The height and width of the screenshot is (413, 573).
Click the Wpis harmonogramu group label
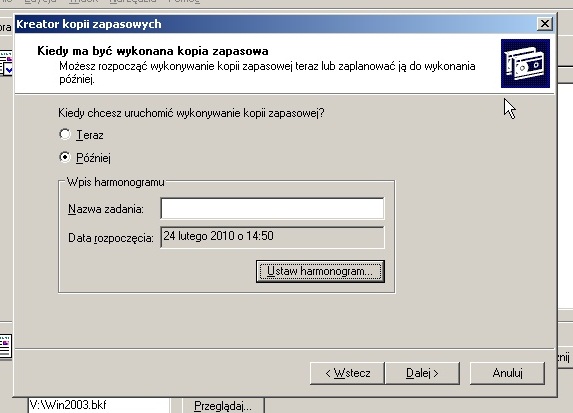tap(115, 182)
